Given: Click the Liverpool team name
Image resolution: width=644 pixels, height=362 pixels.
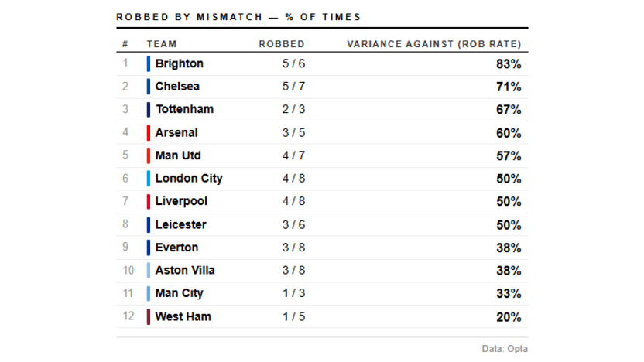Looking at the screenshot, I should tap(181, 201).
